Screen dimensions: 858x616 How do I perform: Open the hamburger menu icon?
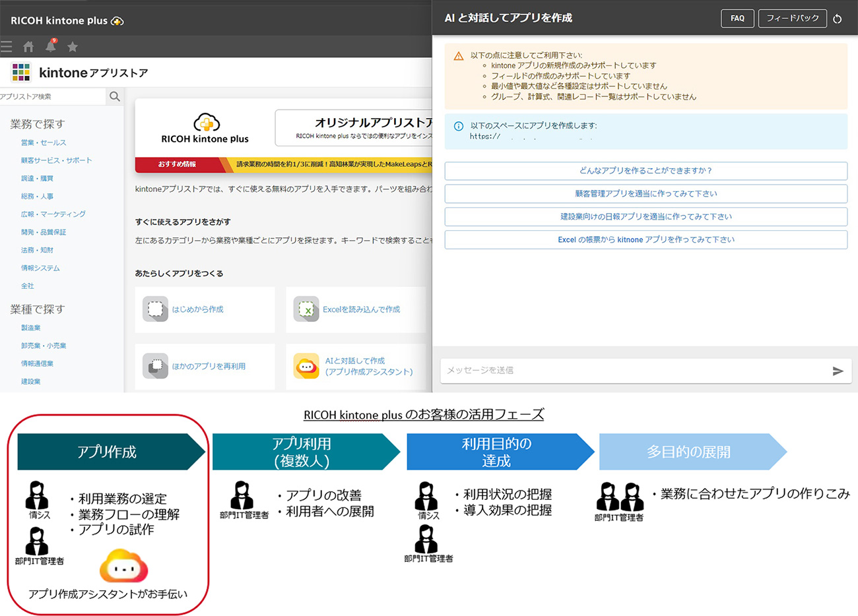point(7,47)
